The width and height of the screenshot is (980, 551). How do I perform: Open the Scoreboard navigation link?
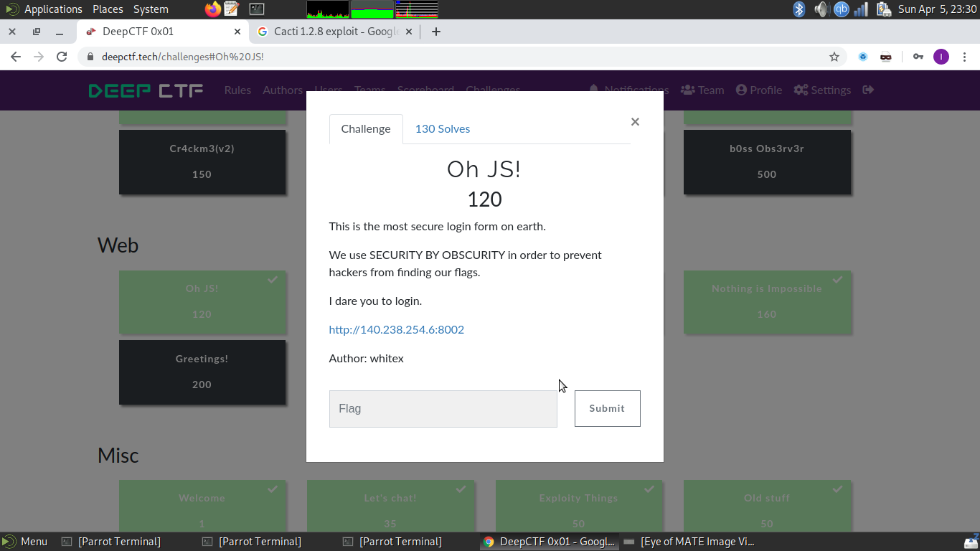pyautogui.click(x=425, y=90)
